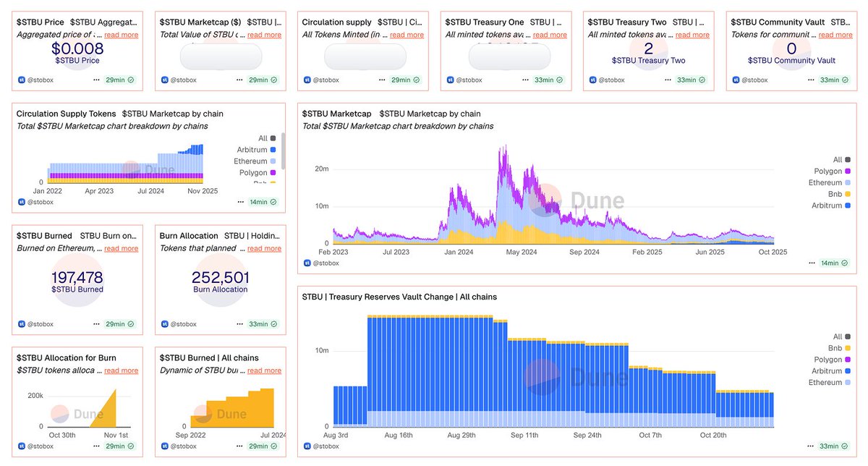Open @stobox profile link on $STBU Marketcap ($) card
Viewport: 868px width, 466px height.
[184, 80]
